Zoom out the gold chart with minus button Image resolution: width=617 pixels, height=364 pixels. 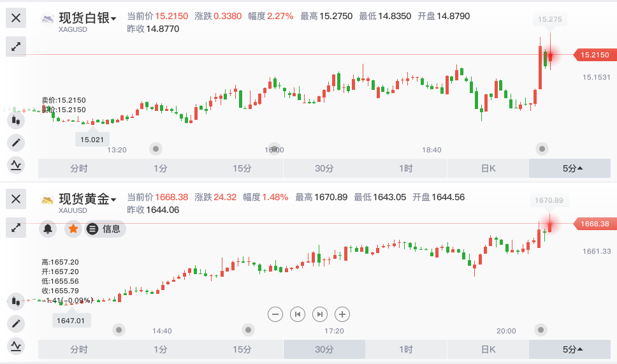[x=275, y=314]
